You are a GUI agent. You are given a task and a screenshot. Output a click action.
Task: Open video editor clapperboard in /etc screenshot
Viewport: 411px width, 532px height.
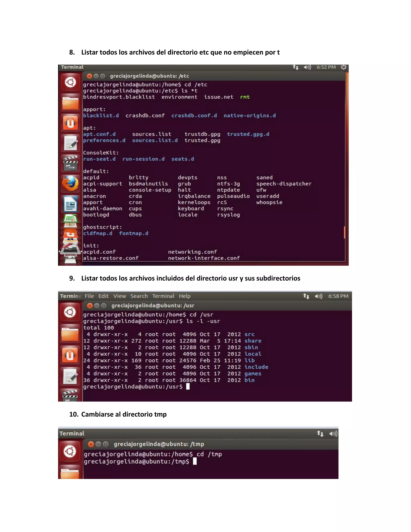click(70, 163)
